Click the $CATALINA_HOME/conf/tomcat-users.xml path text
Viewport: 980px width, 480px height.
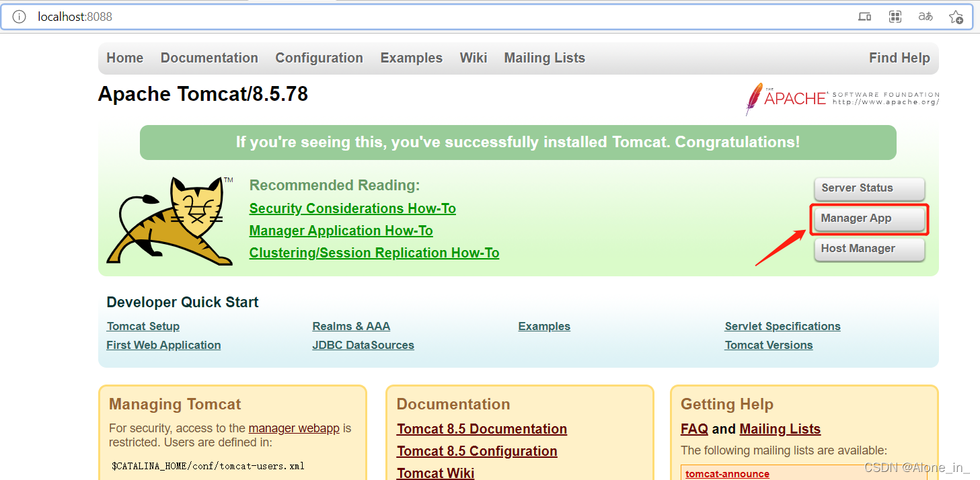(209, 465)
